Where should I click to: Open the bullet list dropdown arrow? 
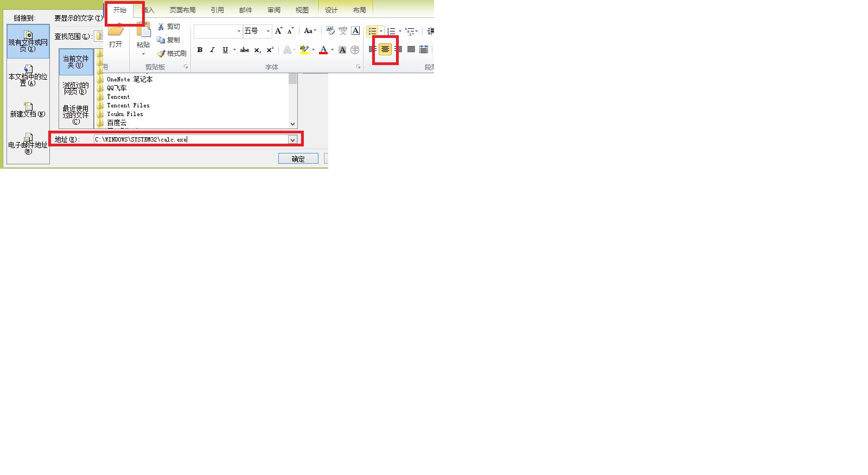tap(381, 31)
